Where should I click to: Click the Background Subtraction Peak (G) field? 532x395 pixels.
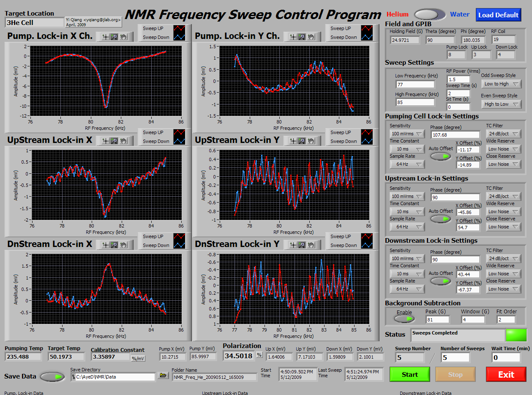tap(437, 319)
